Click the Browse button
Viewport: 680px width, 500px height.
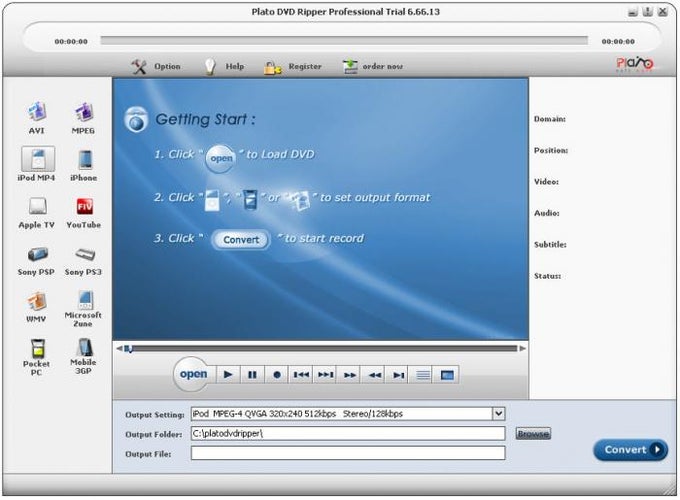click(533, 433)
